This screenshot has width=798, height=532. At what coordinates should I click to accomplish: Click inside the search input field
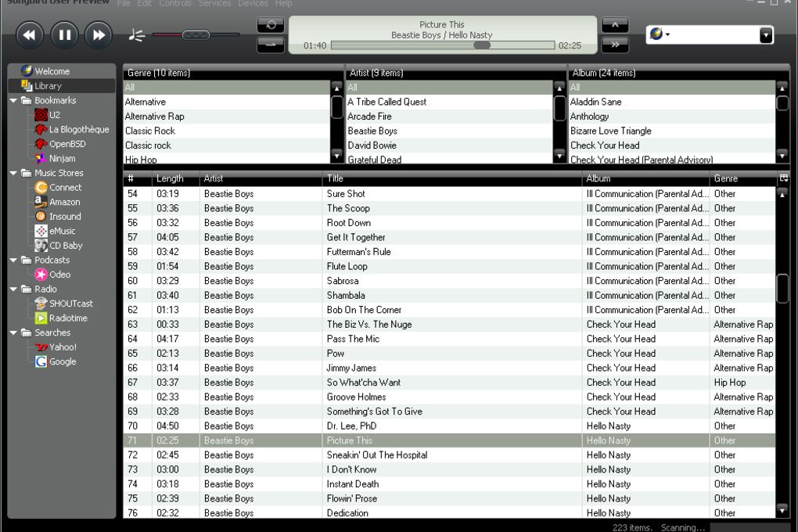coord(715,34)
